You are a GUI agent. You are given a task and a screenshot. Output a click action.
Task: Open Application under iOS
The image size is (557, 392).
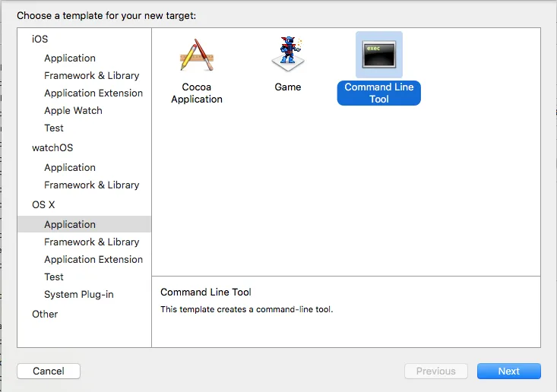pyautogui.click(x=70, y=58)
